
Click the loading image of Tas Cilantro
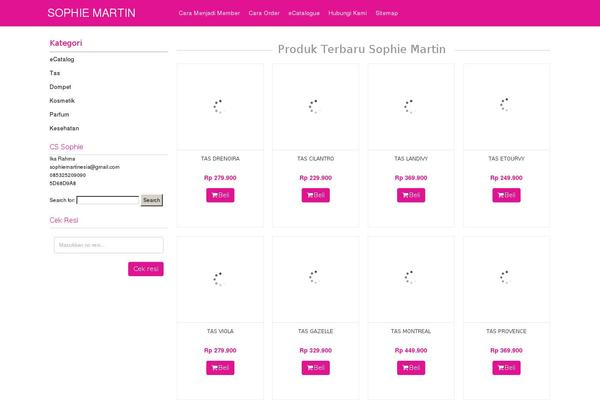click(316, 107)
